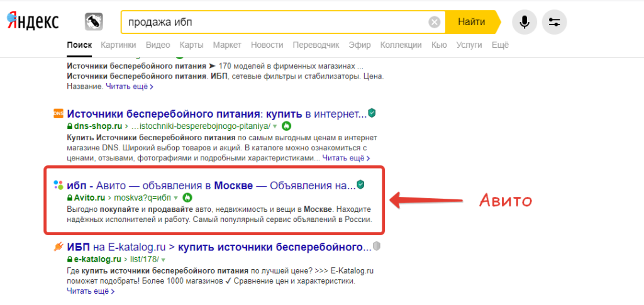Viewport: 644px width, 305px height.
Task: Switch to Услуги tab
Action: coord(469,45)
